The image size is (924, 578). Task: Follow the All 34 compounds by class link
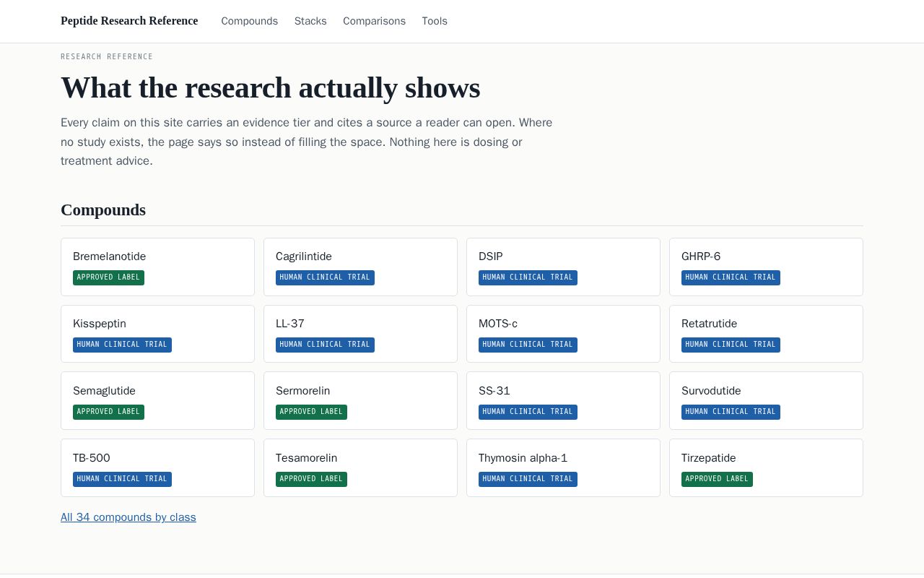pos(128,517)
